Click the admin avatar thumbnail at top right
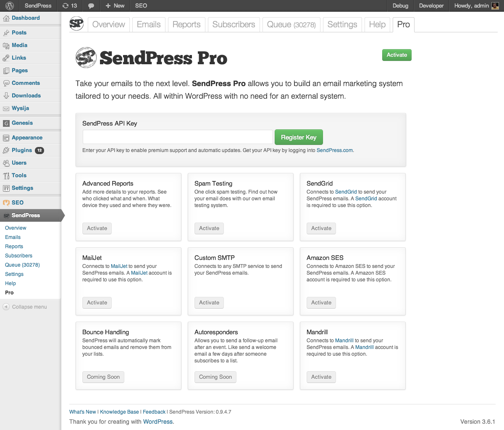The width and height of the screenshot is (504, 430). pos(495,6)
